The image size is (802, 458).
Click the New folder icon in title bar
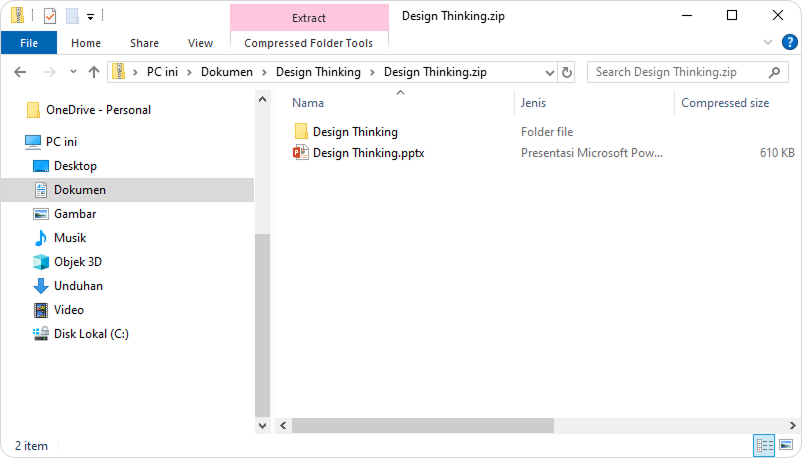[x=71, y=16]
